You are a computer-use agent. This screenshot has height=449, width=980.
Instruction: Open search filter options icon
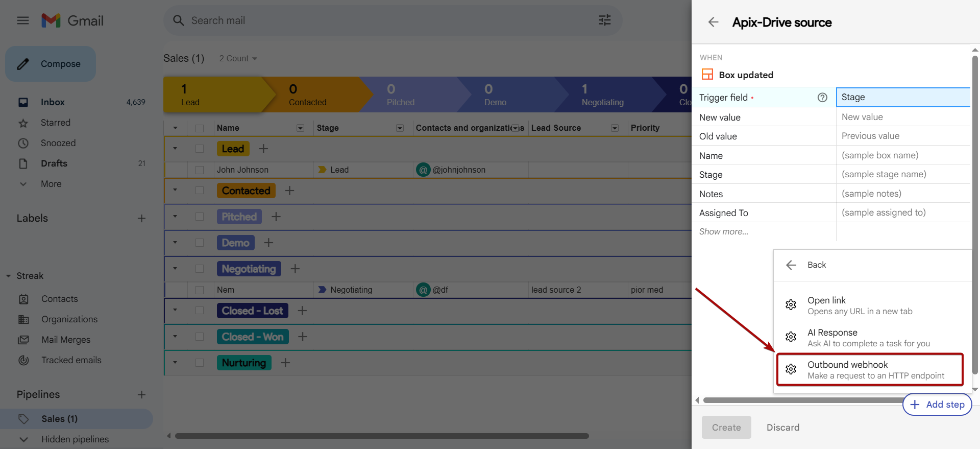605,20
